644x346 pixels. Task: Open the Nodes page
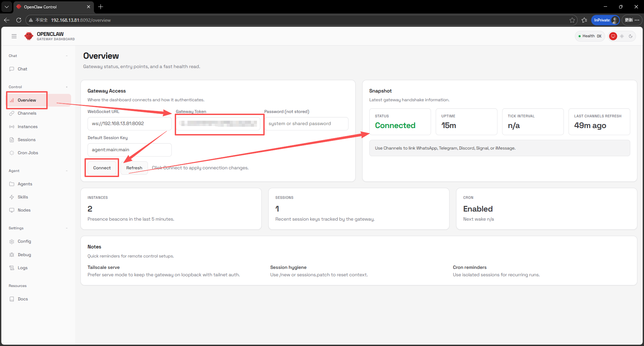click(39, 210)
